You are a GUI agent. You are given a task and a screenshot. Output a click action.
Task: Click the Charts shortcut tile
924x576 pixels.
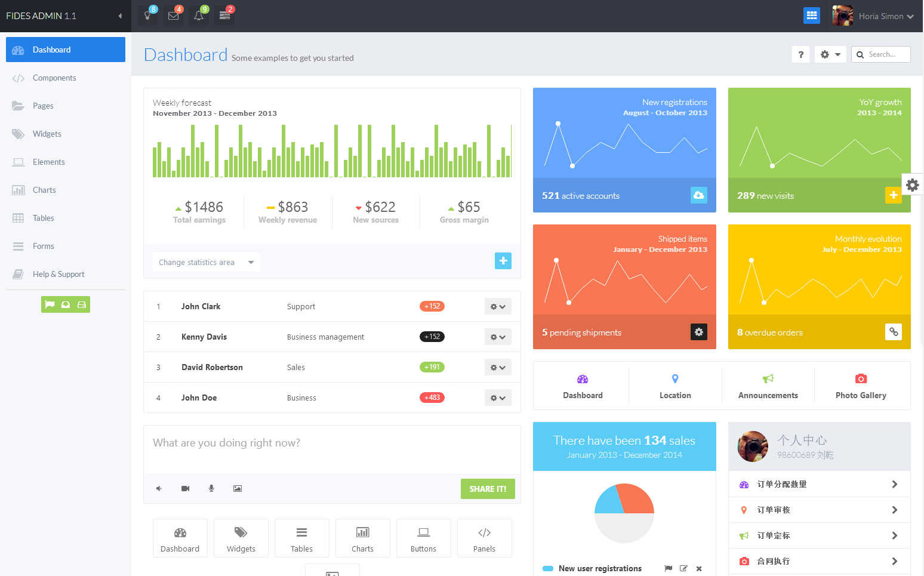(363, 538)
